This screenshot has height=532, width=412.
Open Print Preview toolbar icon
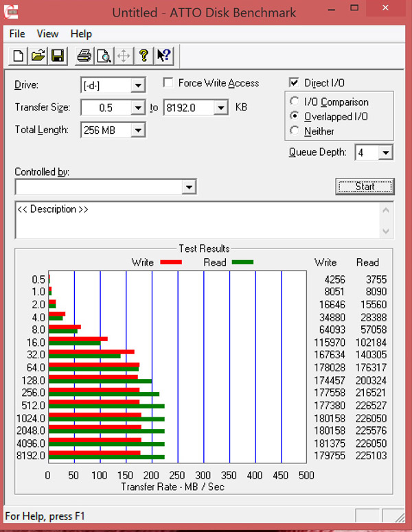click(x=104, y=56)
